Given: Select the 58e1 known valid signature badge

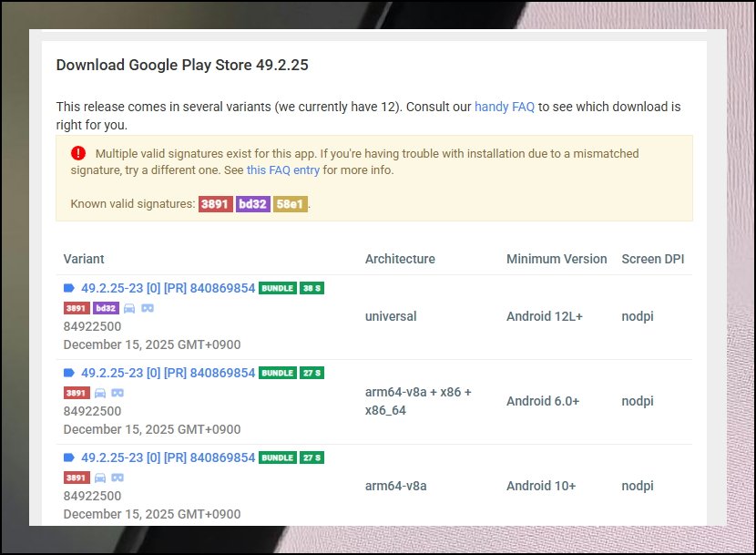Looking at the screenshot, I should [291, 203].
